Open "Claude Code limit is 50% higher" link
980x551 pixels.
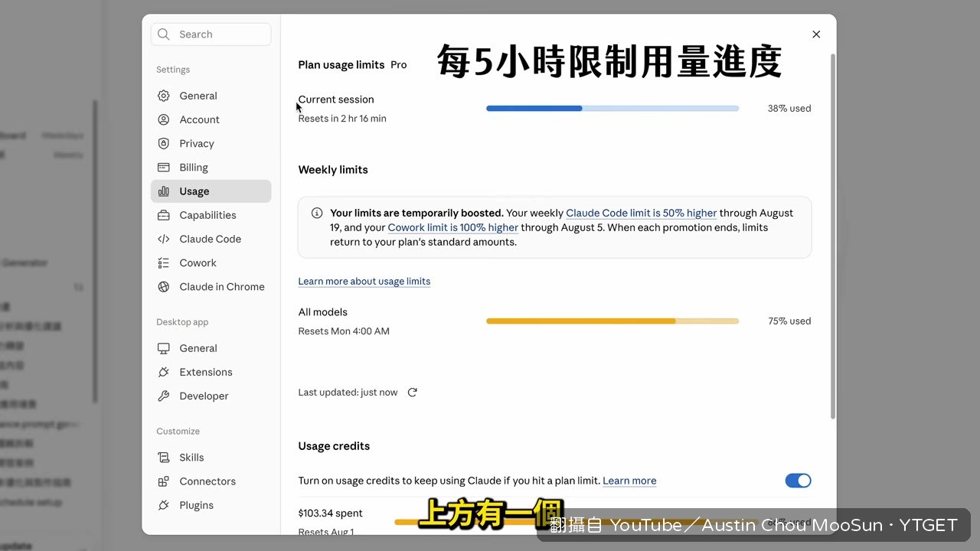(x=642, y=213)
